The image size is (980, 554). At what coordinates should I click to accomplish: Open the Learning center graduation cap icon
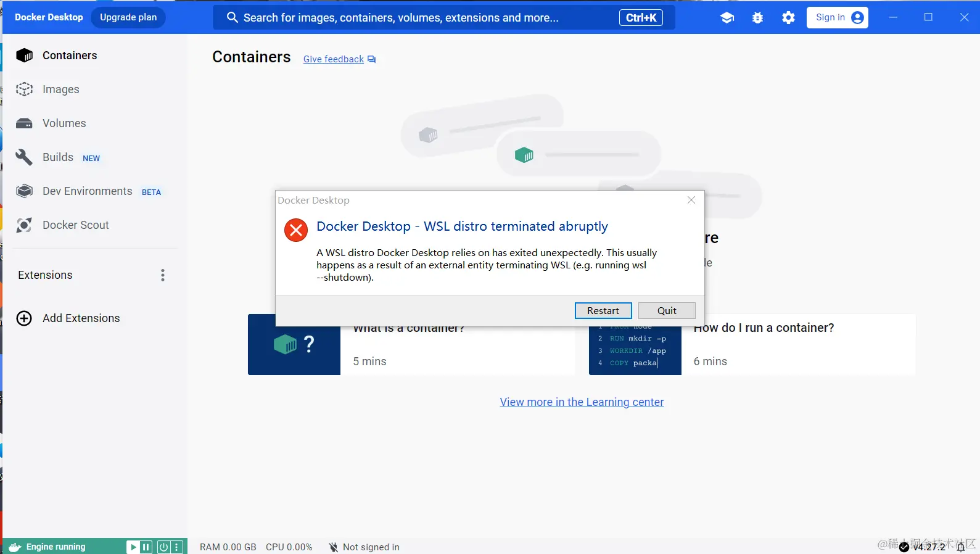727,18
